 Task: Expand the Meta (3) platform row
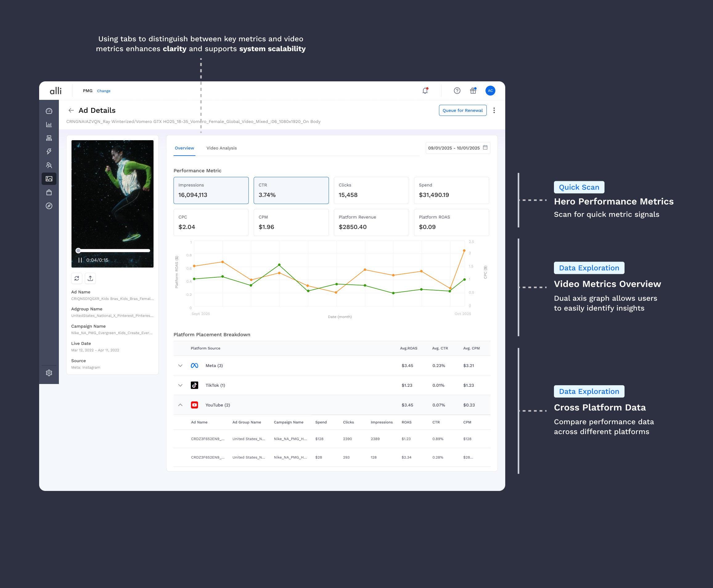pyautogui.click(x=180, y=366)
